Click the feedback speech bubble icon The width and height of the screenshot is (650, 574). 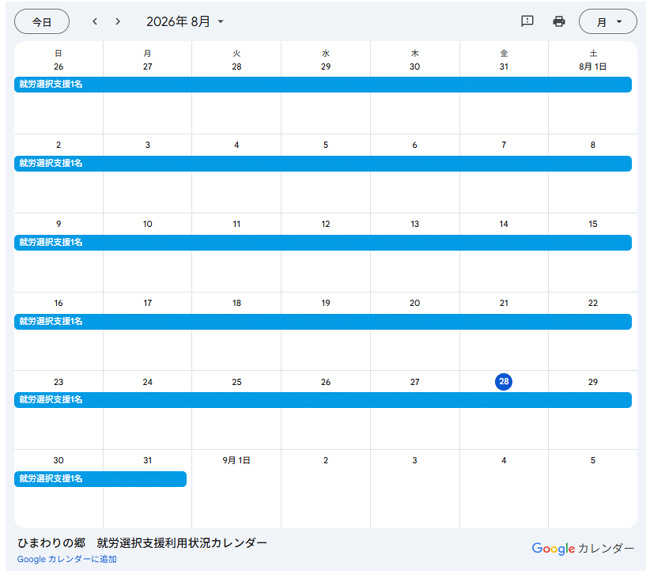(x=527, y=21)
